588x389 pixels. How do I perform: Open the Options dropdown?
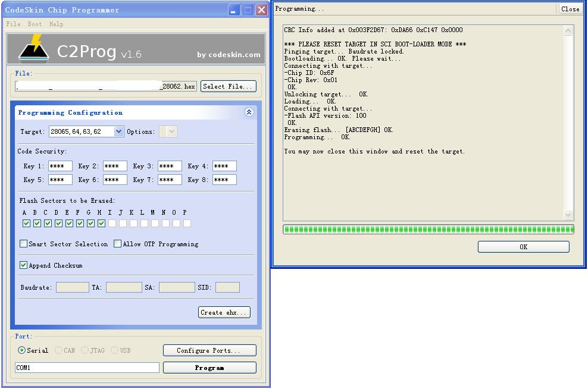[x=172, y=131]
